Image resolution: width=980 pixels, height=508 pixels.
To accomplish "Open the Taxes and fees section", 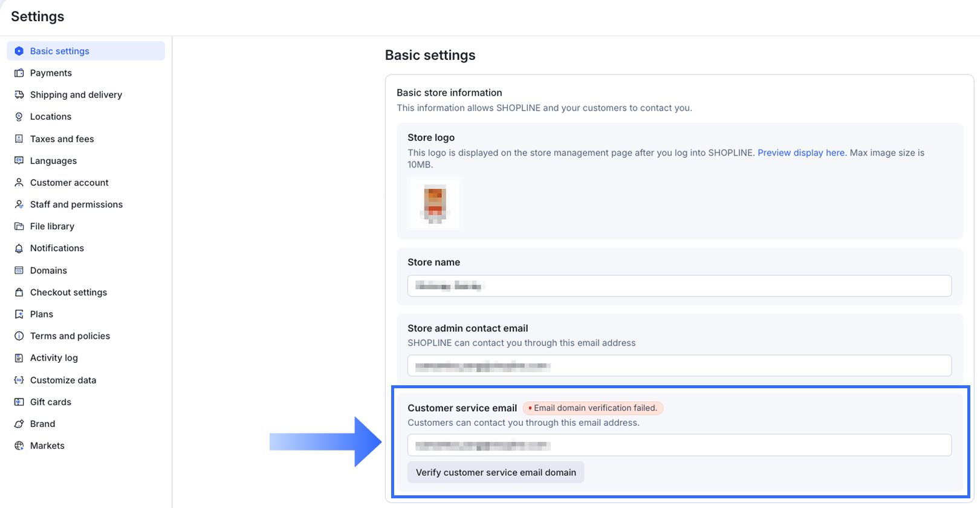I will click(62, 139).
